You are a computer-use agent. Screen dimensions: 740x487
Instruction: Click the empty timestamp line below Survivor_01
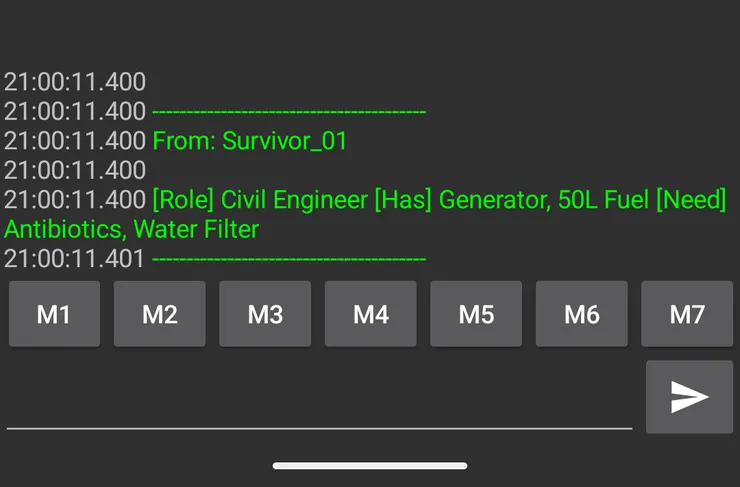75,170
